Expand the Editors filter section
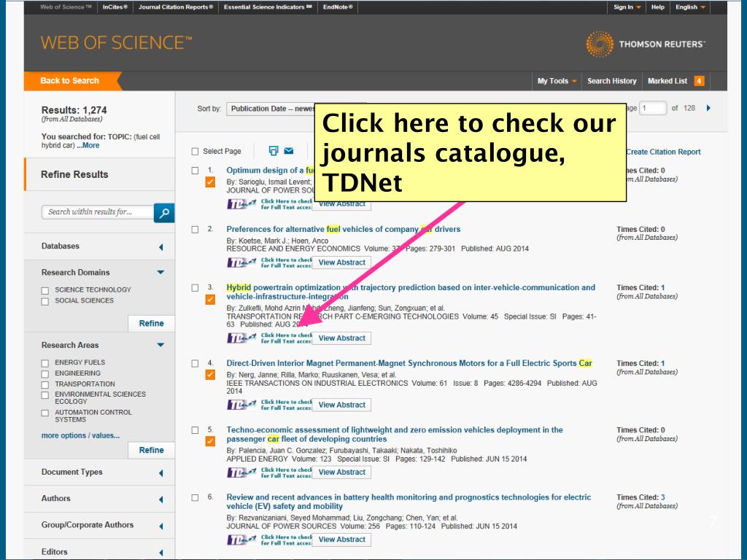747x560 pixels. point(160,553)
